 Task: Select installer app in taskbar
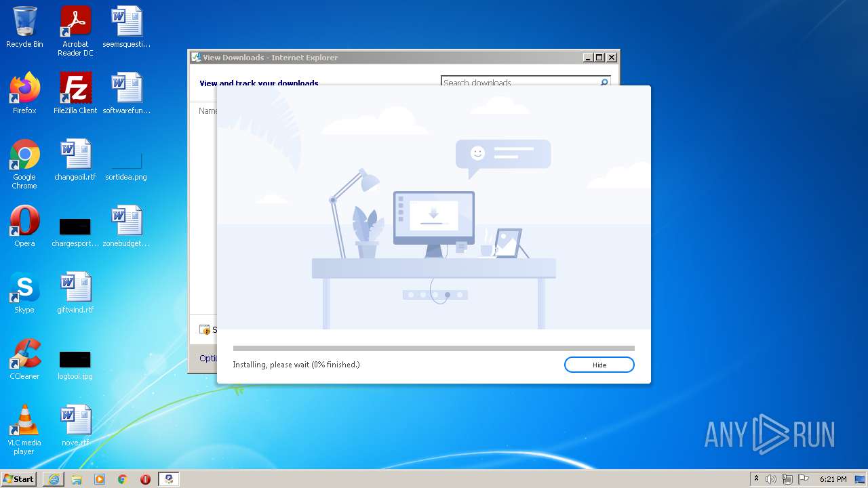click(169, 479)
